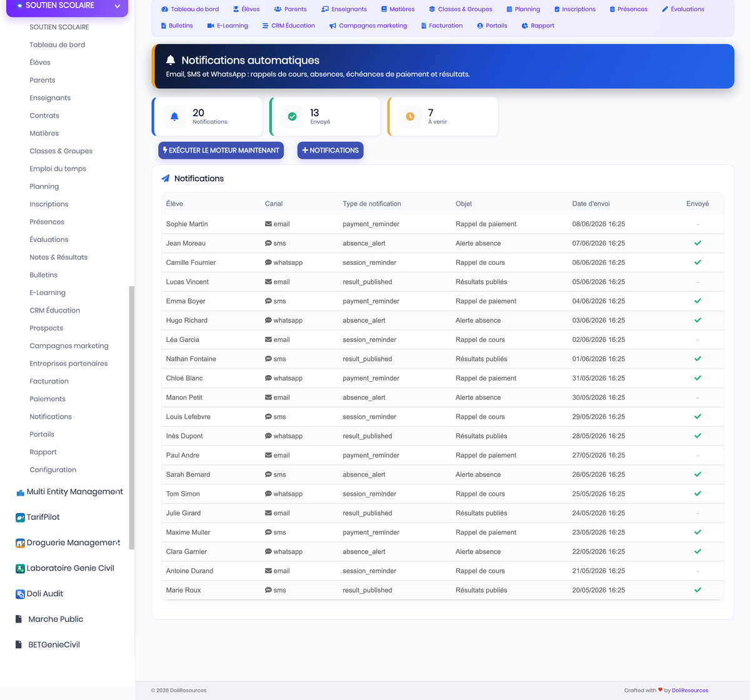Click the sidebar vertical scrollbar
Viewport: 750px width, 700px height.
[x=131, y=417]
